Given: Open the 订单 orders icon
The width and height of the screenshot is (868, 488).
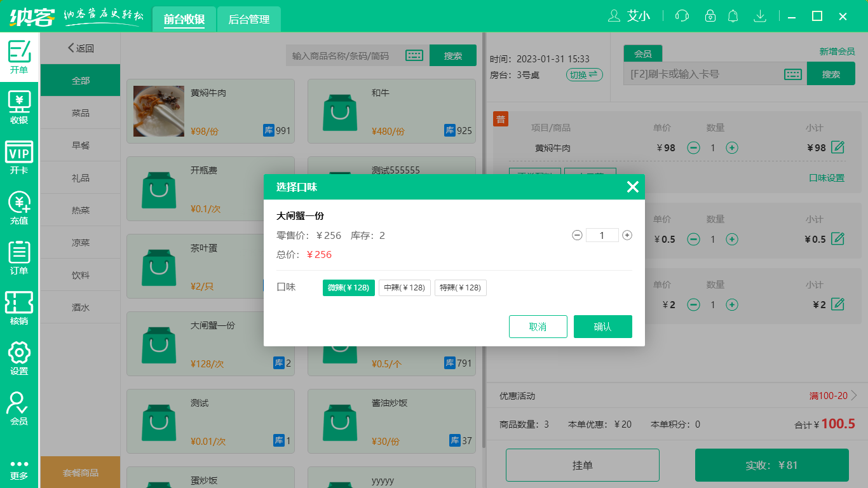Looking at the screenshot, I should [19, 257].
